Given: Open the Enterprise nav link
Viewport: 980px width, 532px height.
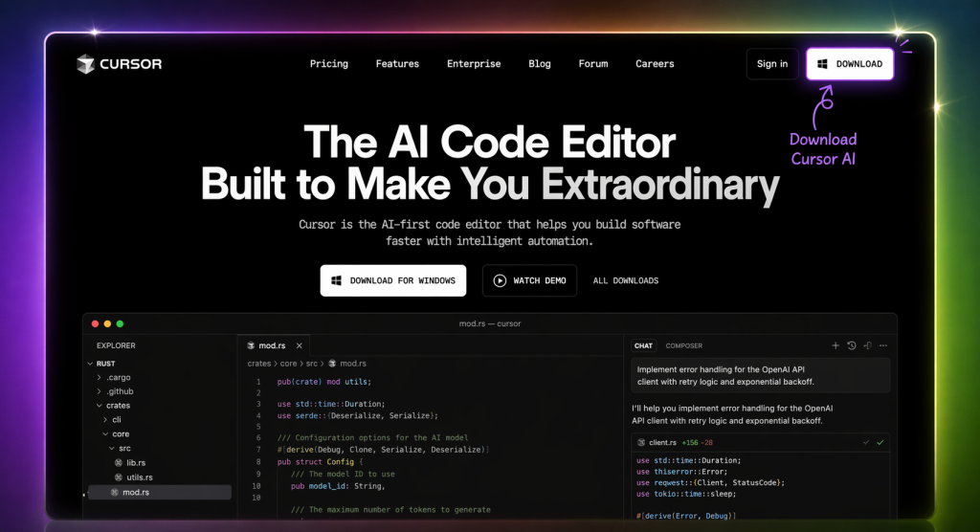Looking at the screenshot, I should coord(474,64).
